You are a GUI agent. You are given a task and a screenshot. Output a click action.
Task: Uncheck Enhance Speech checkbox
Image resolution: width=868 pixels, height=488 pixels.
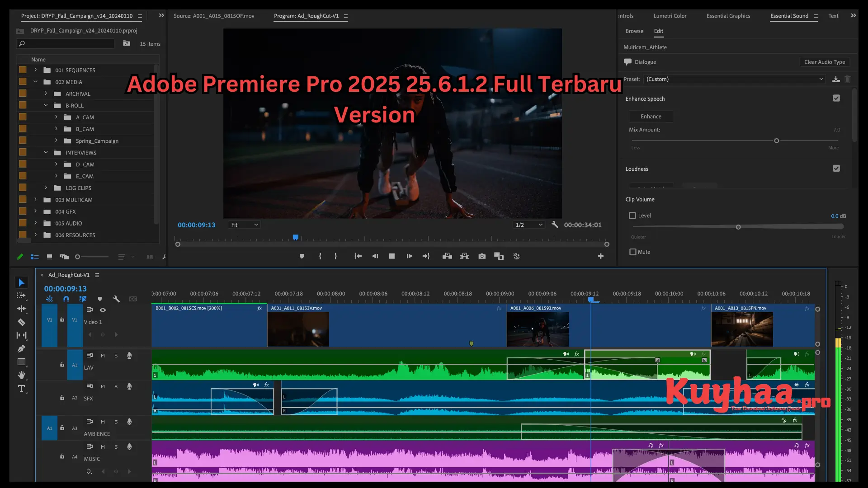click(x=836, y=98)
